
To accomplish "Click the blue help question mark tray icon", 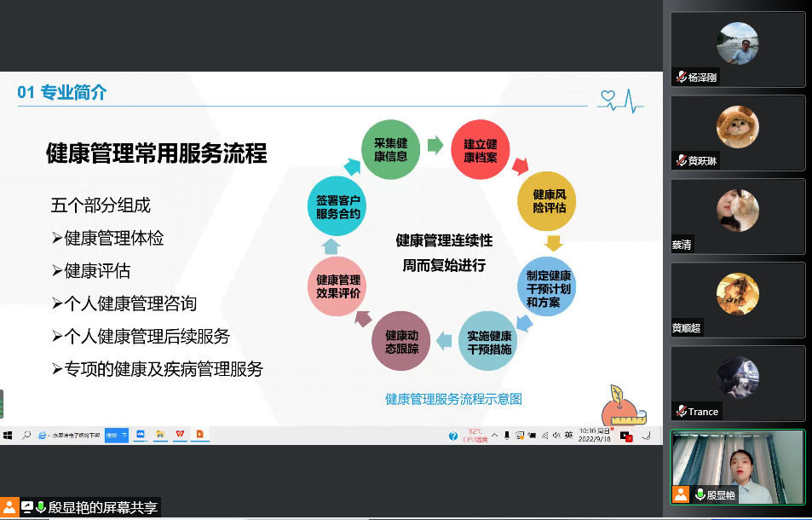I will coord(453,436).
